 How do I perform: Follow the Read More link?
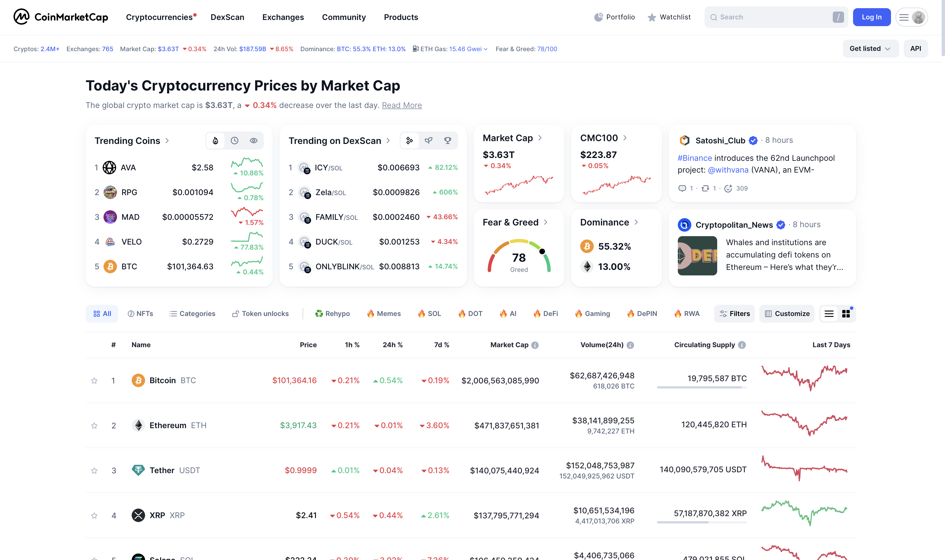coord(402,105)
